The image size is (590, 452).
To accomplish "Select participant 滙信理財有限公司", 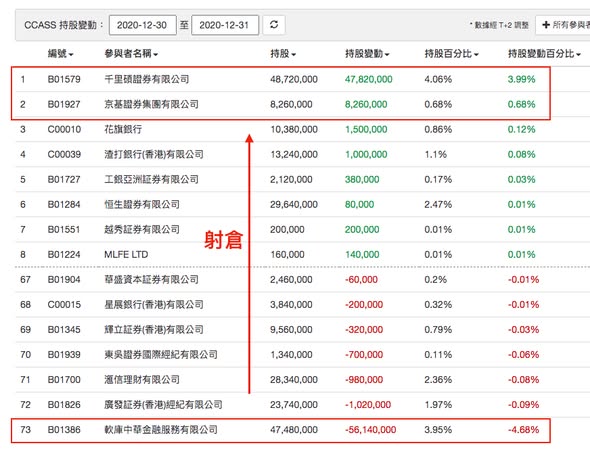I will (x=142, y=380).
